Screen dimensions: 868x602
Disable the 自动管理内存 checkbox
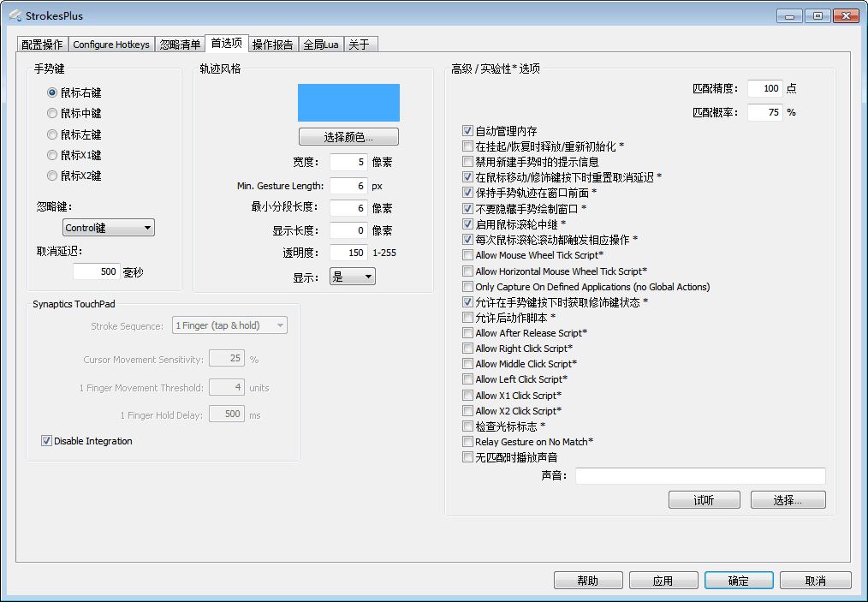pos(467,130)
